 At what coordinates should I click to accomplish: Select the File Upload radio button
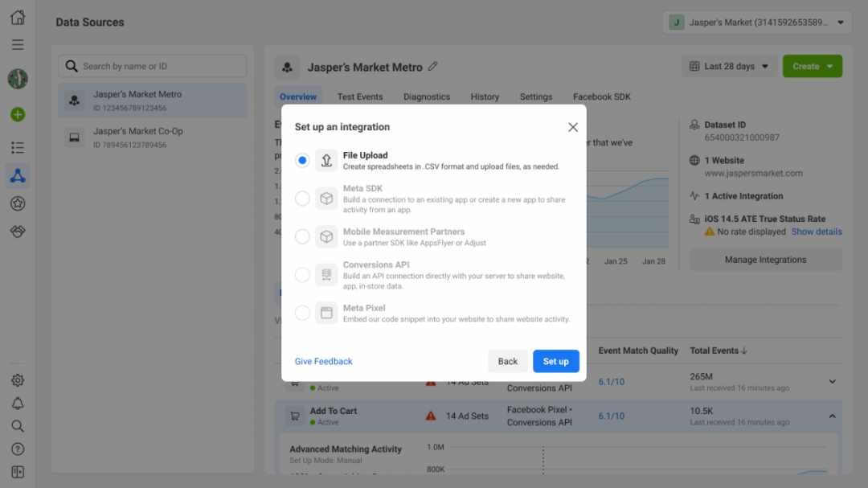click(x=302, y=160)
